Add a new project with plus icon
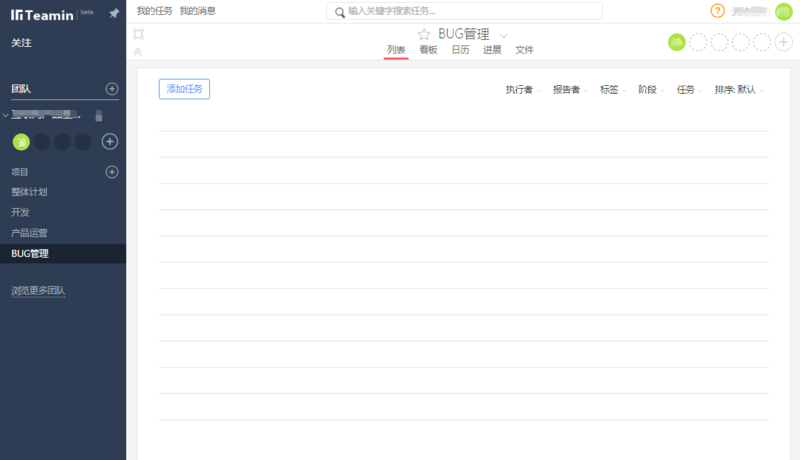This screenshot has width=800, height=460. (x=112, y=172)
